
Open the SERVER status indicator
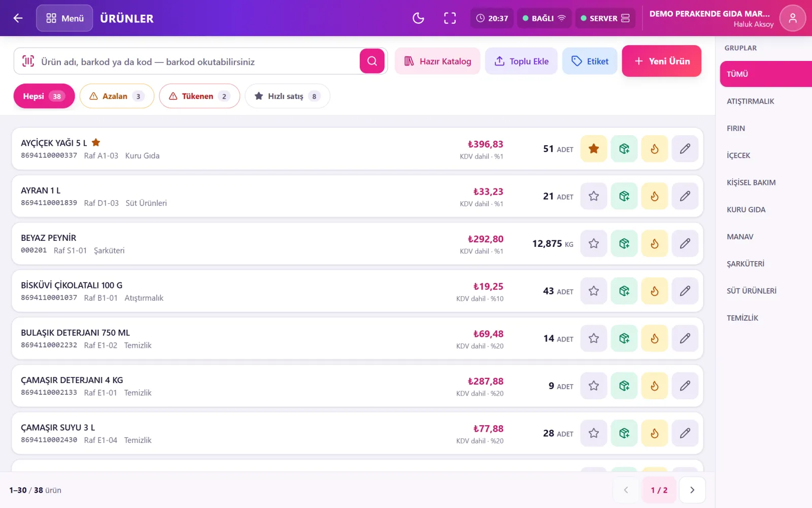605,18
